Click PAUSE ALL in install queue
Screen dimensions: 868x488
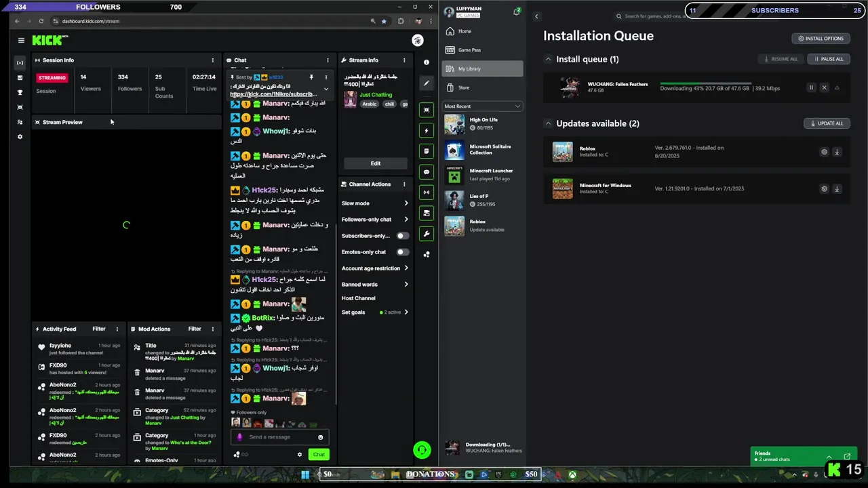click(829, 59)
